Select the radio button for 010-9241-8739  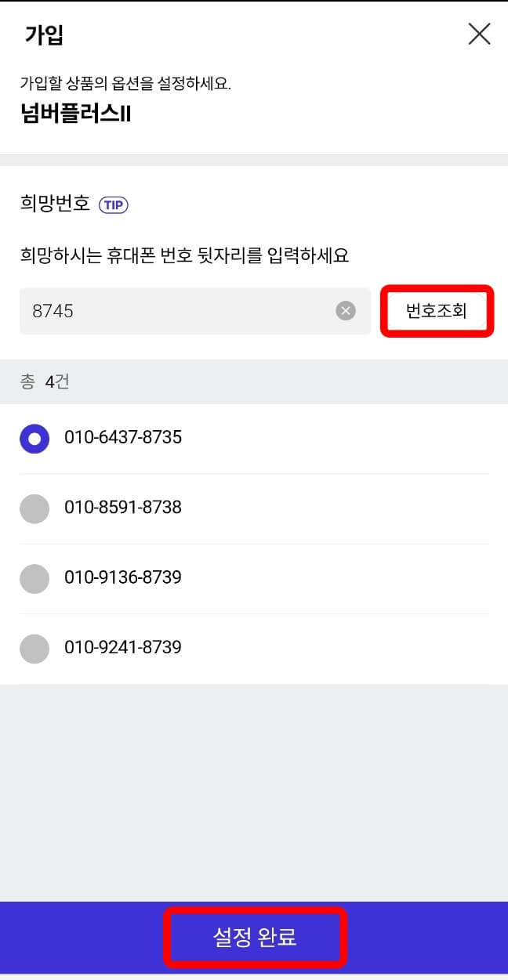point(34,648)
